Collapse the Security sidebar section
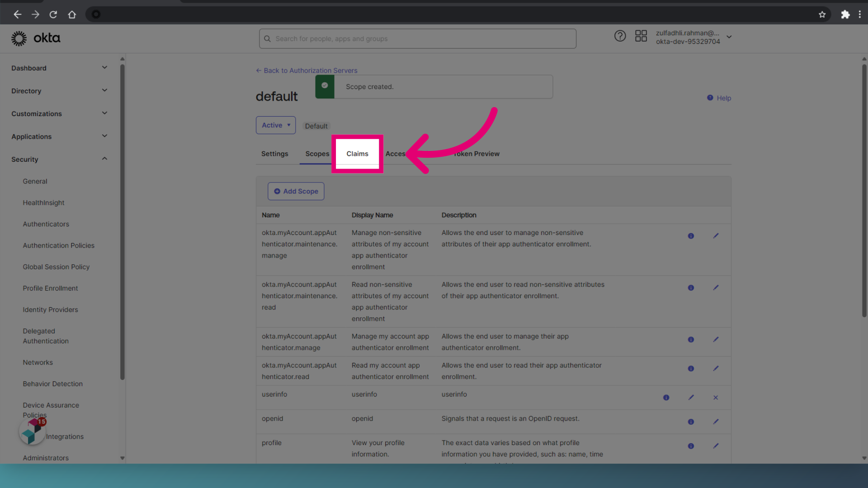This screenshot has width=868, height=488. (104, 159)
